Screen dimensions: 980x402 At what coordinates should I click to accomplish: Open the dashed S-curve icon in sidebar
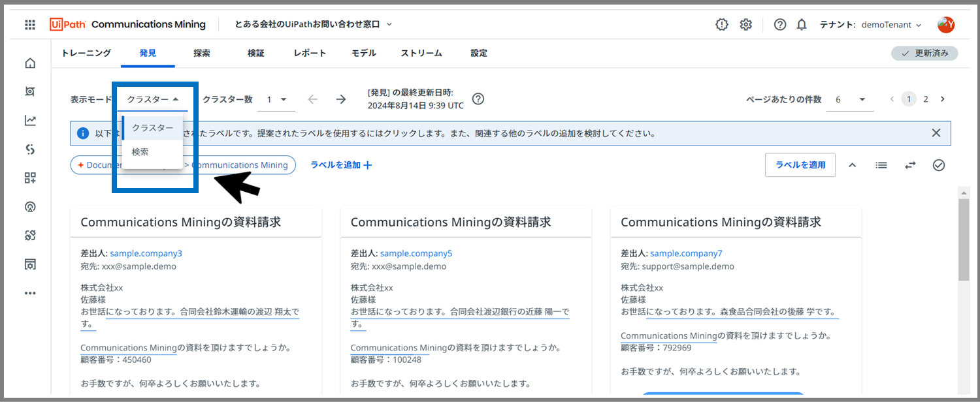pos(30,149)
